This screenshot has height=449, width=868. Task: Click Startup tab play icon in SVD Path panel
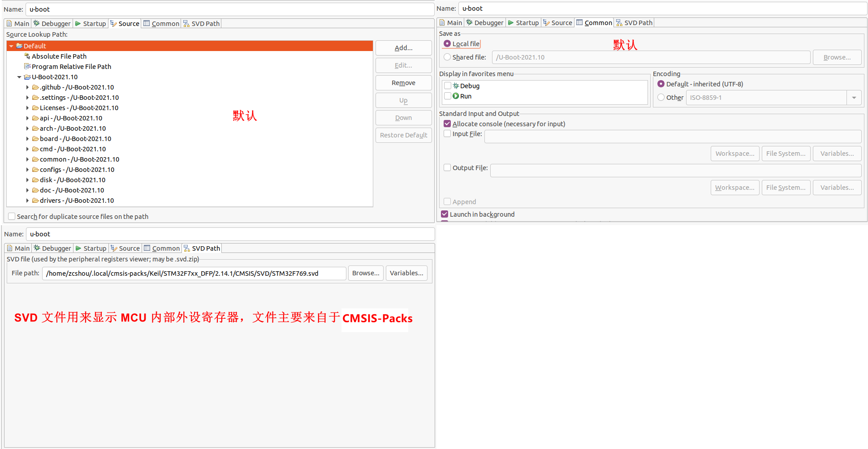tap(78, 248)
